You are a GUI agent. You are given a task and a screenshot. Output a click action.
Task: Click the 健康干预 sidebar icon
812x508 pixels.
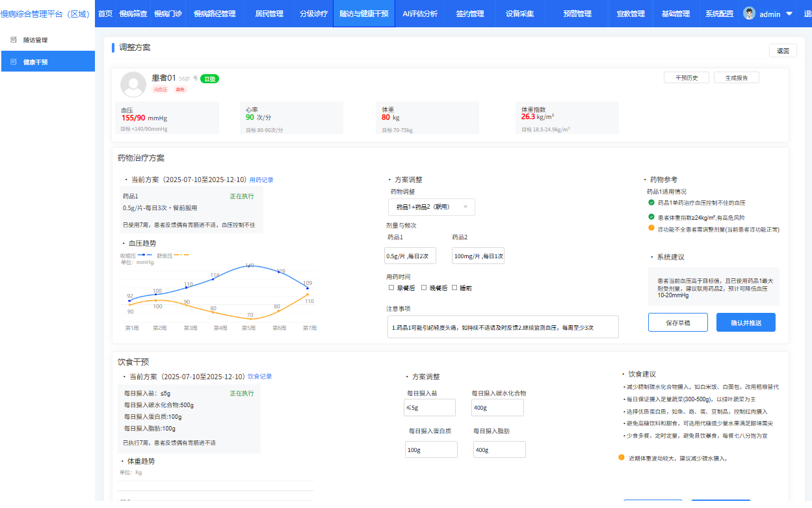(x=14, y=62)
